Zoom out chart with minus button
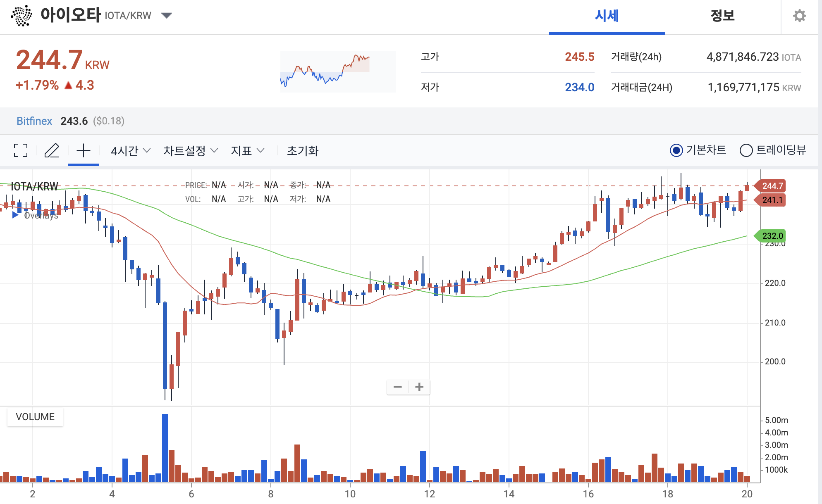The image size is (822, 504). click(397, 387)
